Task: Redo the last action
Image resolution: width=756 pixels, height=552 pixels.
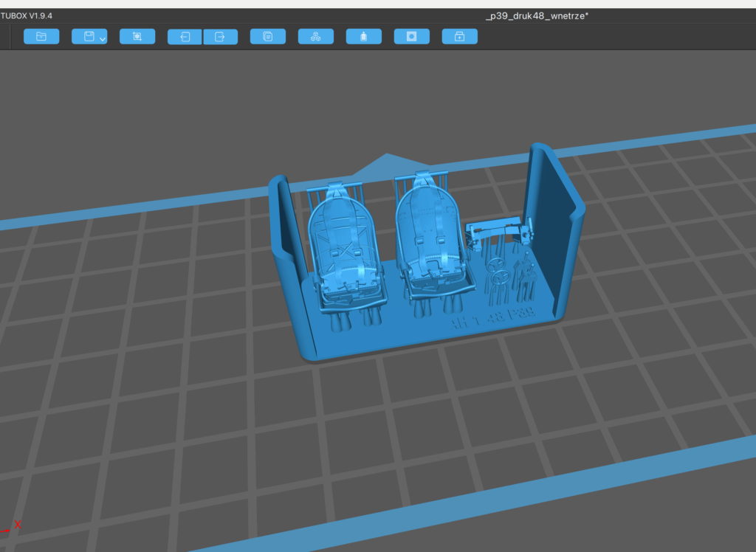Action: [x=220, y=37]
